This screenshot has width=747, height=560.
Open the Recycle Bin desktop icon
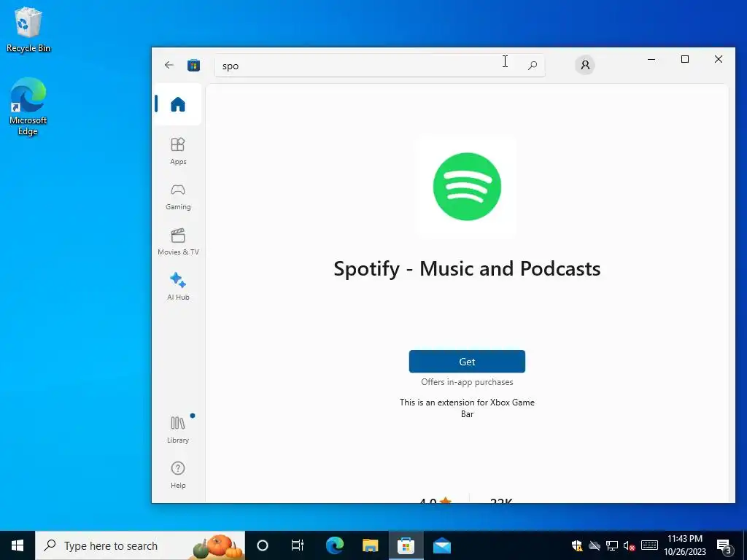click(28, 29)
